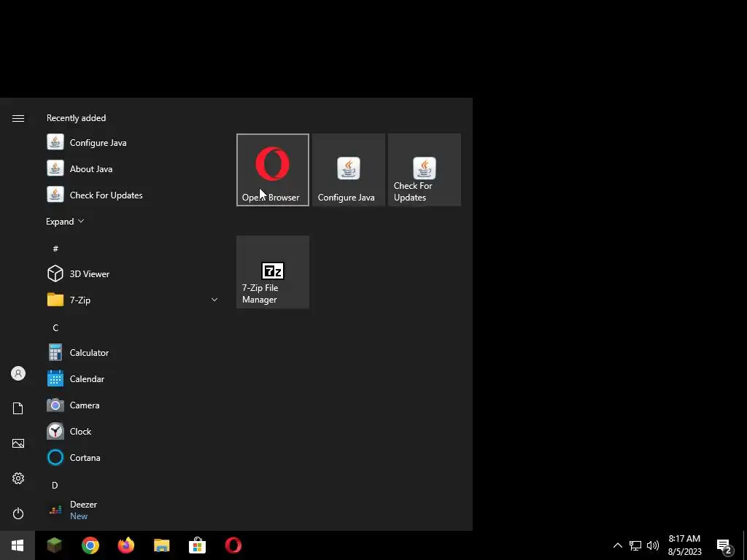Open About Java in the app list

133,168
